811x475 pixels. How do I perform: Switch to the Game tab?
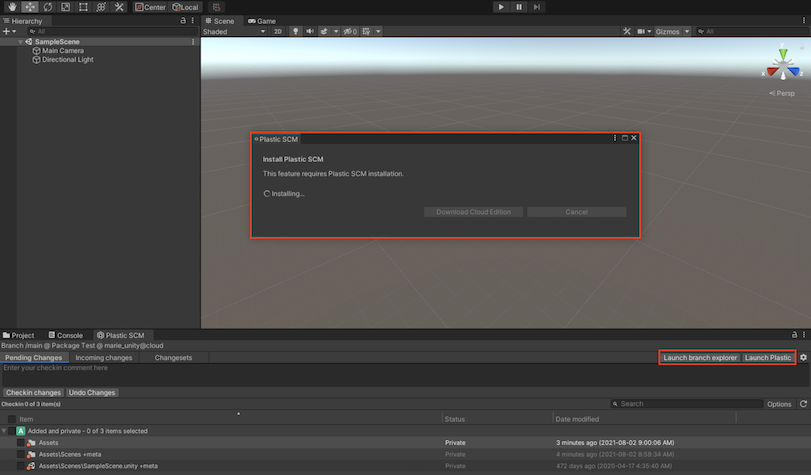click(x=262, y=20)
